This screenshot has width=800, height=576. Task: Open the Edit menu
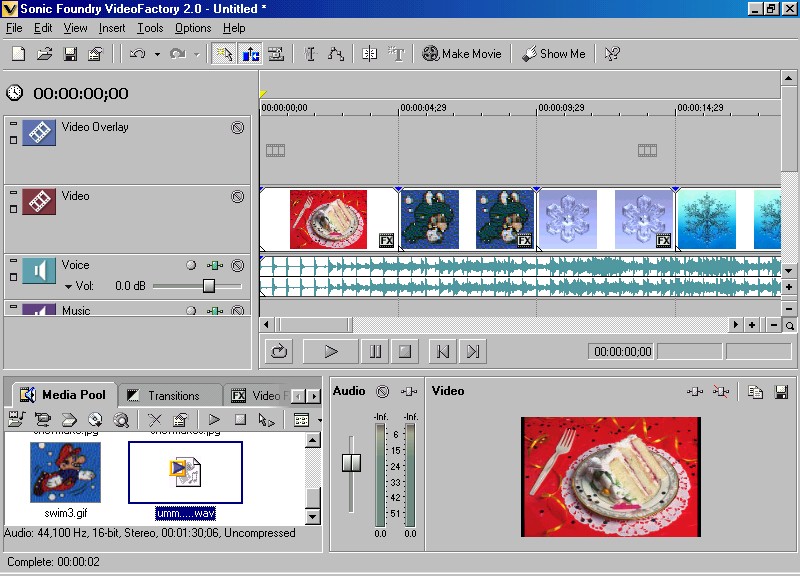tap(43, 28)
